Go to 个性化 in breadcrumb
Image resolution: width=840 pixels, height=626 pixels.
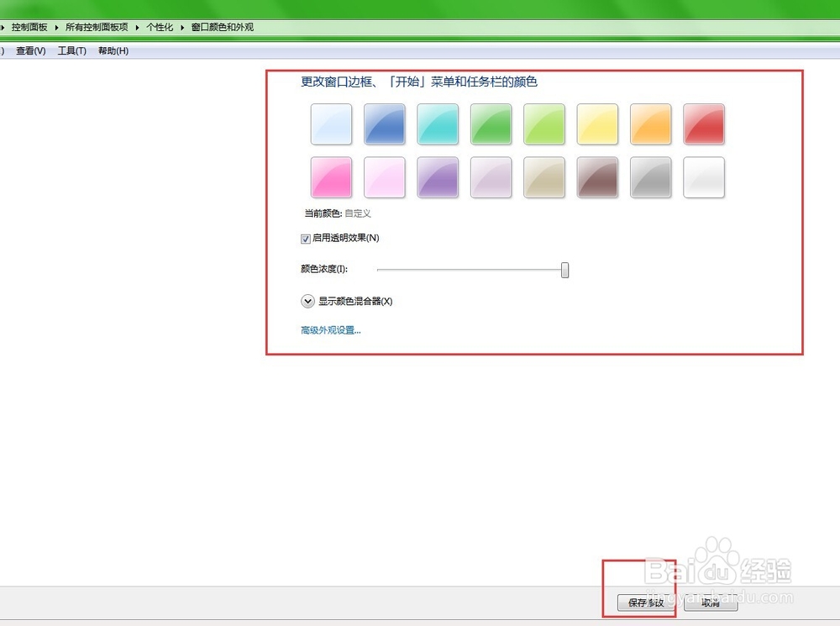coord(160,28)
